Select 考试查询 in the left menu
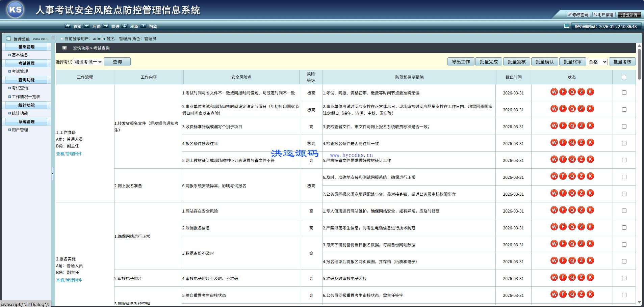Image resolution: width=644 pixels, height=307 pixels. click(x=20, y=88)
